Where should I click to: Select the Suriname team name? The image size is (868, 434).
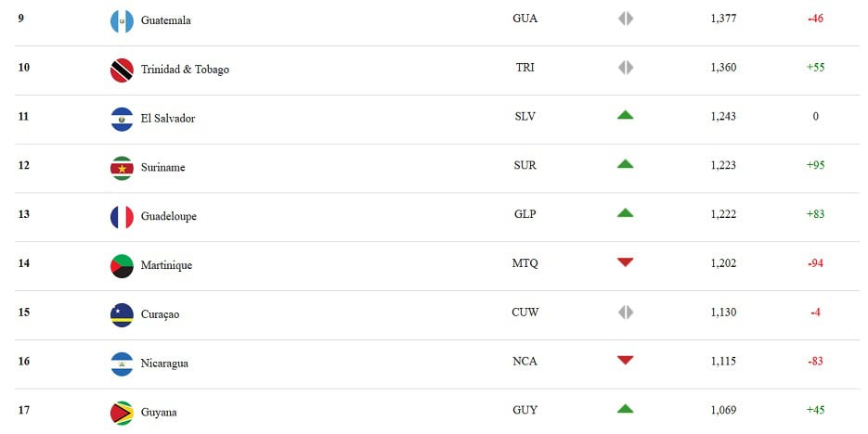tap(162, 168)
